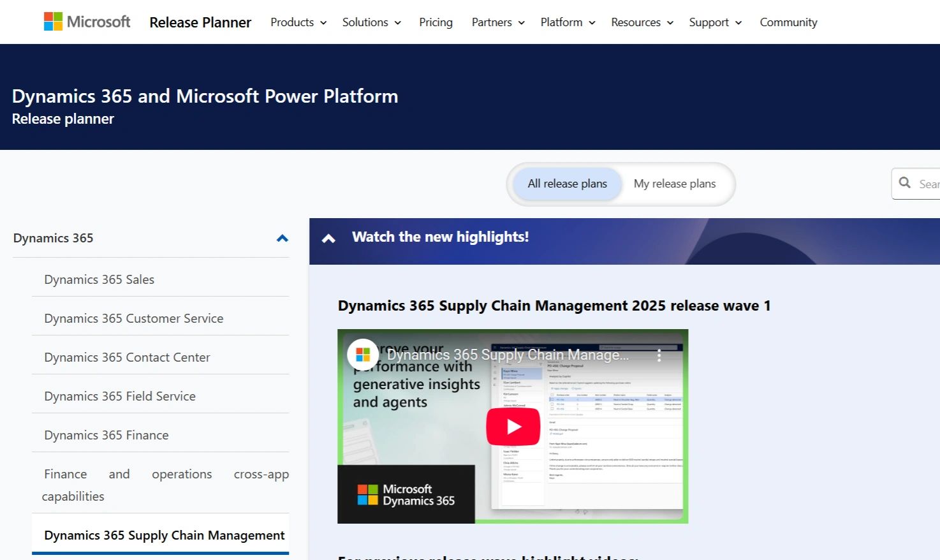Click into the search input field
940x560 pixels.
tap(928, 184)
